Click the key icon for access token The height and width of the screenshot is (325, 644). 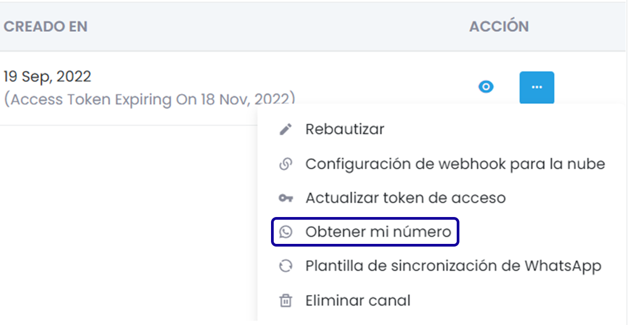click(x=286, y=198)
